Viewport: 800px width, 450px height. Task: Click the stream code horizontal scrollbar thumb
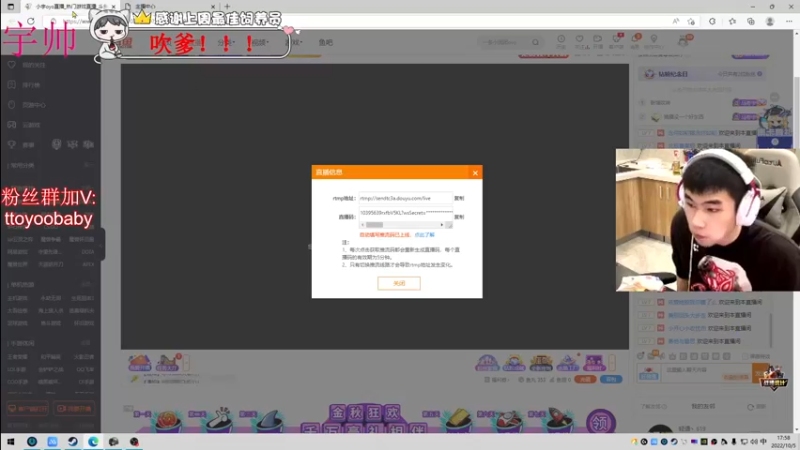(374, 225)
